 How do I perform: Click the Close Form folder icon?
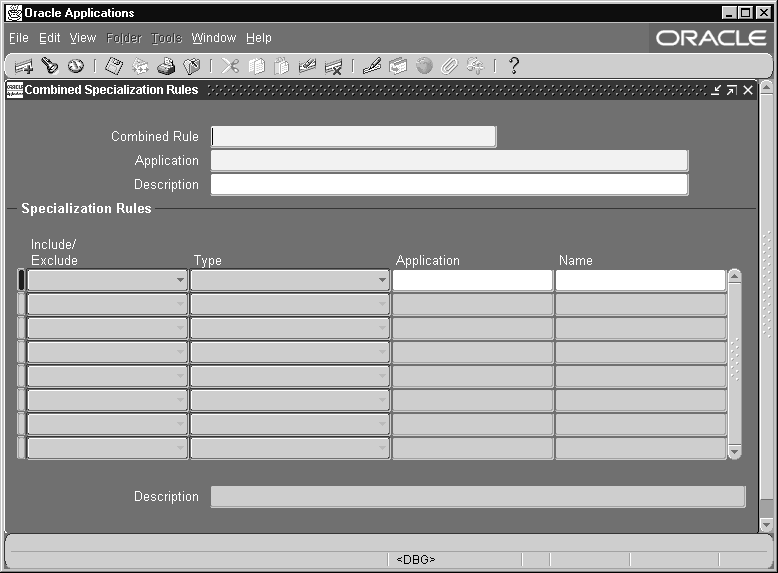coord(192,66)
